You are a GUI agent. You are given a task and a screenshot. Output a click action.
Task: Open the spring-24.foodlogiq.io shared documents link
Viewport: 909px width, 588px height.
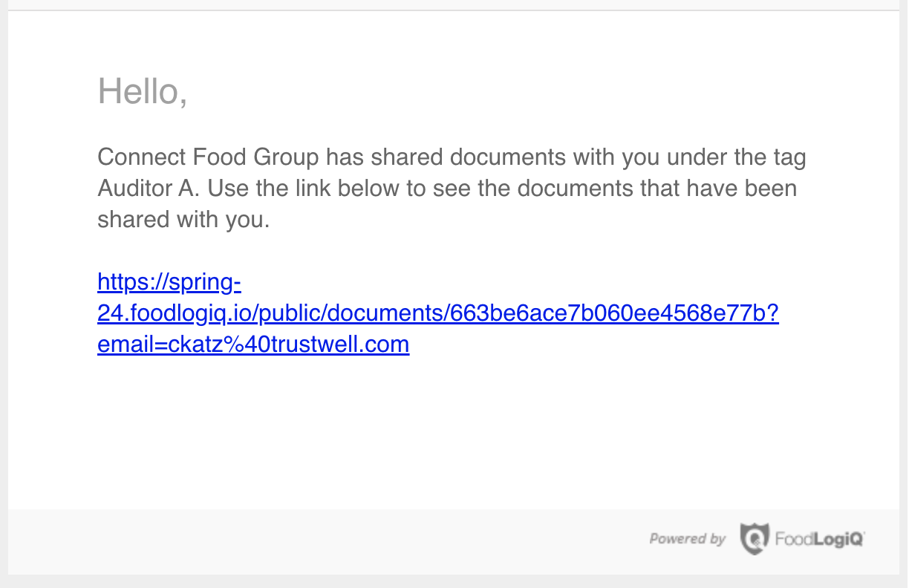pos(438,313)
